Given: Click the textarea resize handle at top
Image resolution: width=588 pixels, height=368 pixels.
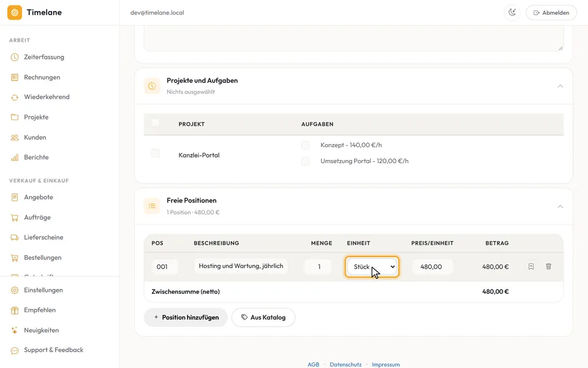Looking at the screenshot, I should click(560, 48).
